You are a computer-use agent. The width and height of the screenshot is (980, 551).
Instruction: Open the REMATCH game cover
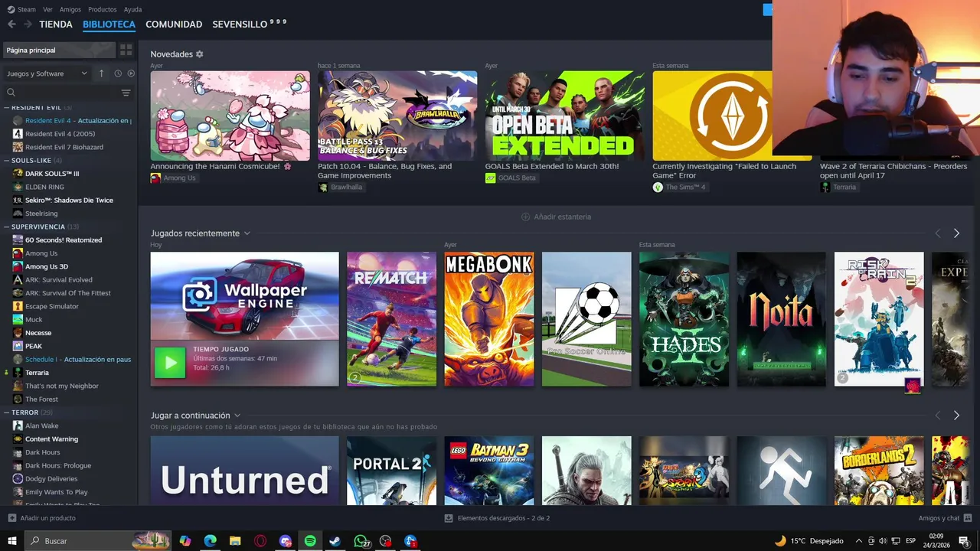pos(391,319)
